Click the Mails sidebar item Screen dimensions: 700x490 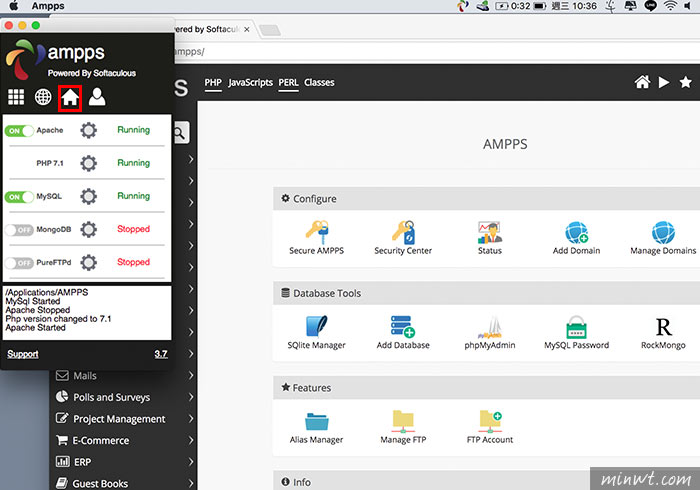pos(124,376)
